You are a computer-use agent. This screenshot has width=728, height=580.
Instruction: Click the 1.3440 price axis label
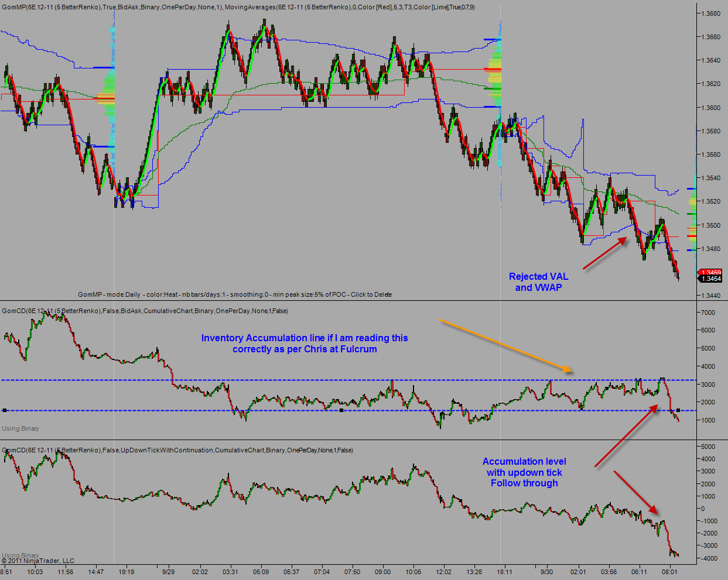click(x=710, y=296)
